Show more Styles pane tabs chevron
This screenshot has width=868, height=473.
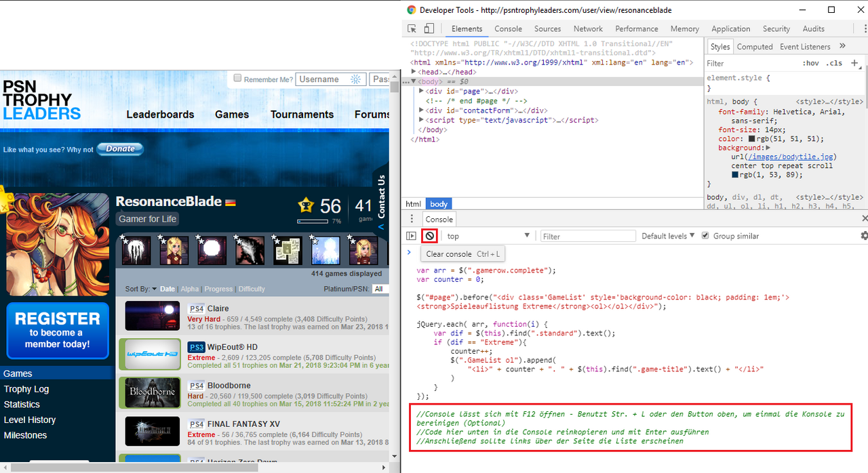[842, 46]
